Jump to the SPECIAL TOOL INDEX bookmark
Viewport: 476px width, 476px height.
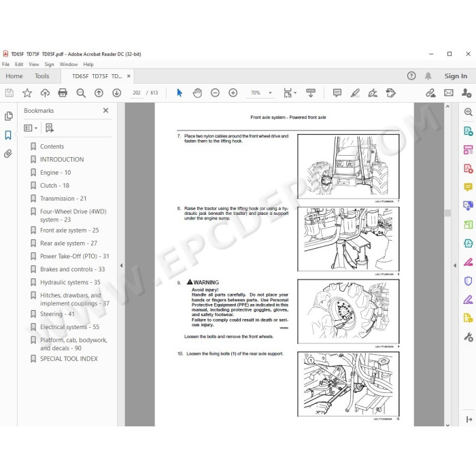tap(69, 359)
